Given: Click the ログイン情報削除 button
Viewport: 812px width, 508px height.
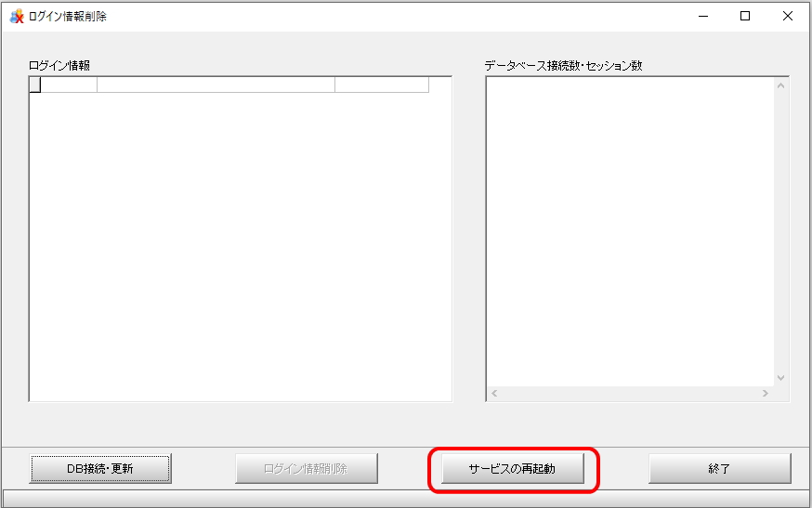Looking at the screenshot, I should point(306,469).
